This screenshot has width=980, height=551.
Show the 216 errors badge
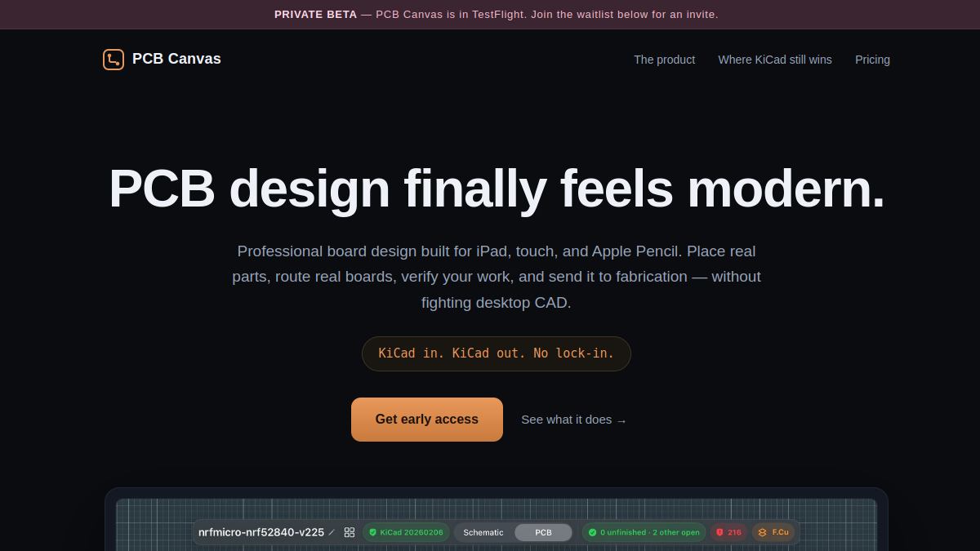click(728, 532)
